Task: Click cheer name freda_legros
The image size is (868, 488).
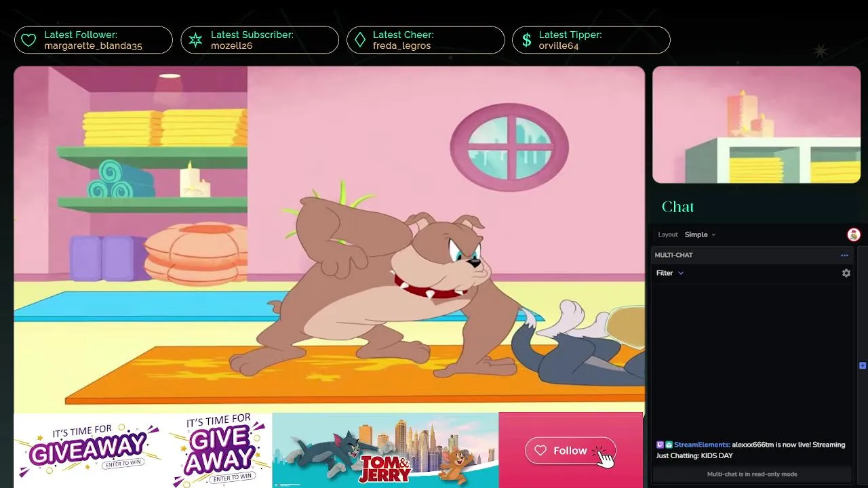Action: [401, 46]
